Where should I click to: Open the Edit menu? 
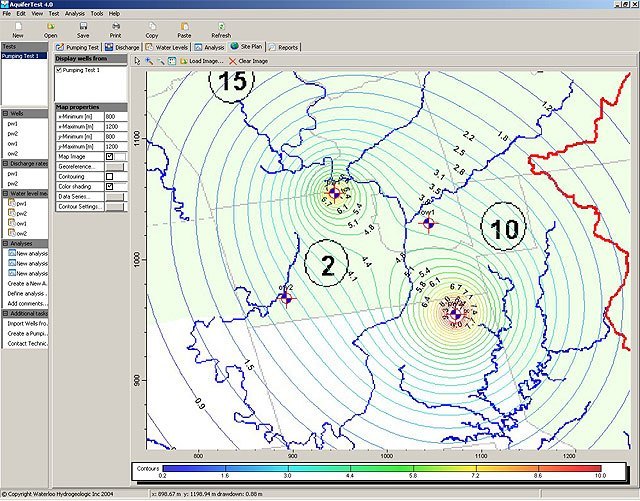coord(21,13)
